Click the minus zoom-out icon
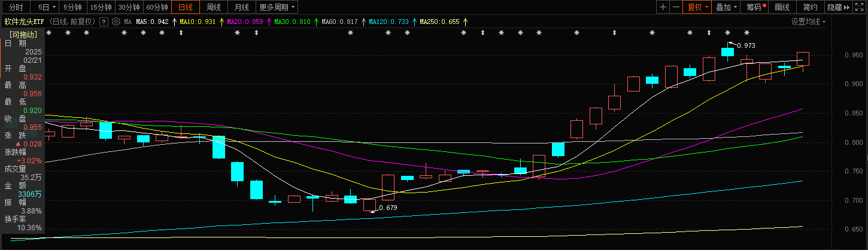This screenshot has width=868, height=250. coord(676,7)
